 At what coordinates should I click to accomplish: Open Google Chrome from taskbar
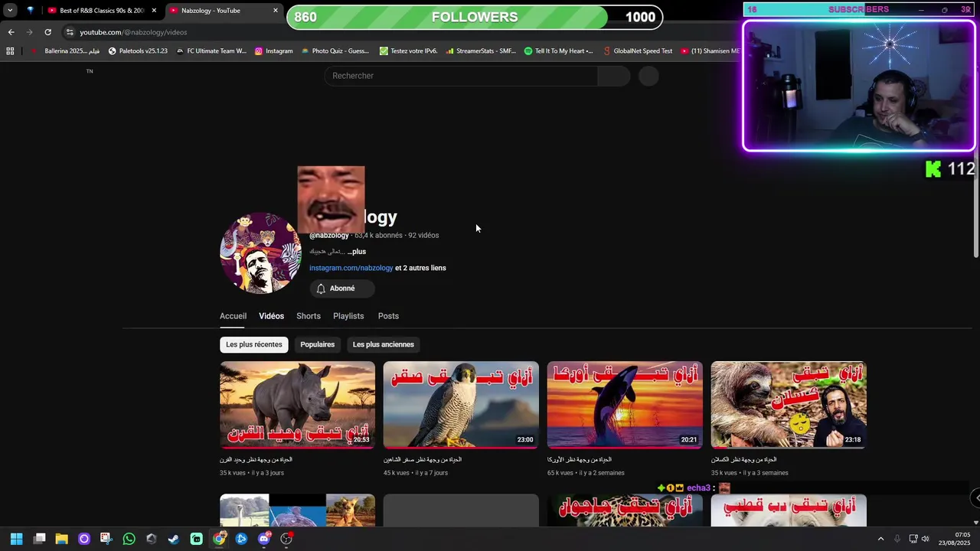click(x=219, y=539)
